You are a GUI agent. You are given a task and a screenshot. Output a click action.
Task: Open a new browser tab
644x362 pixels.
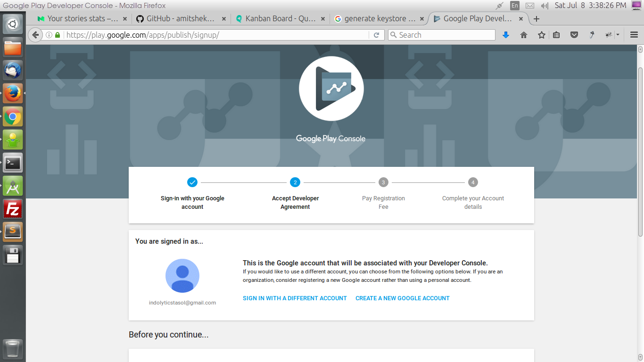tap(536, 19)
